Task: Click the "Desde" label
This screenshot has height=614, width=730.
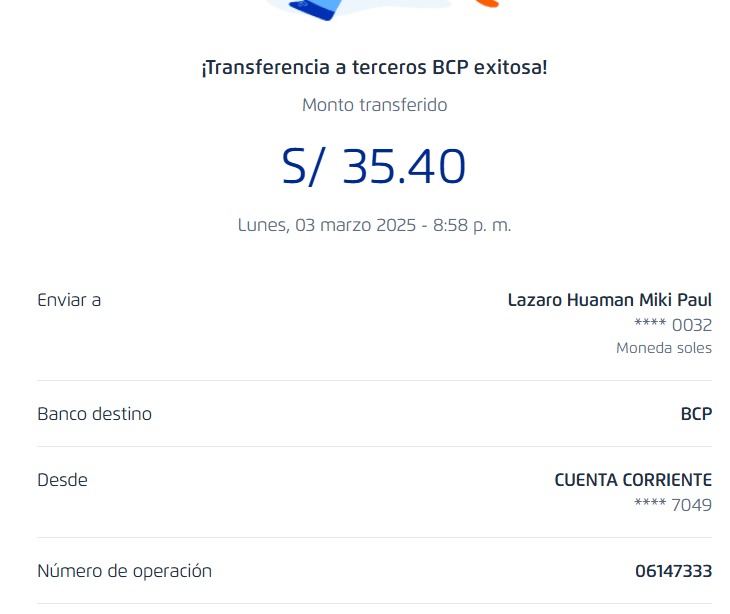Action: coord(62,480)
